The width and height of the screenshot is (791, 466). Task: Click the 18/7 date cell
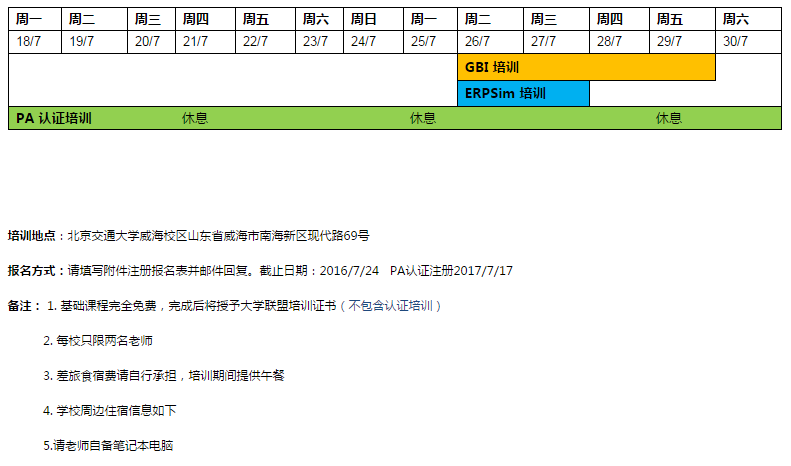click(x=35, y=42)
